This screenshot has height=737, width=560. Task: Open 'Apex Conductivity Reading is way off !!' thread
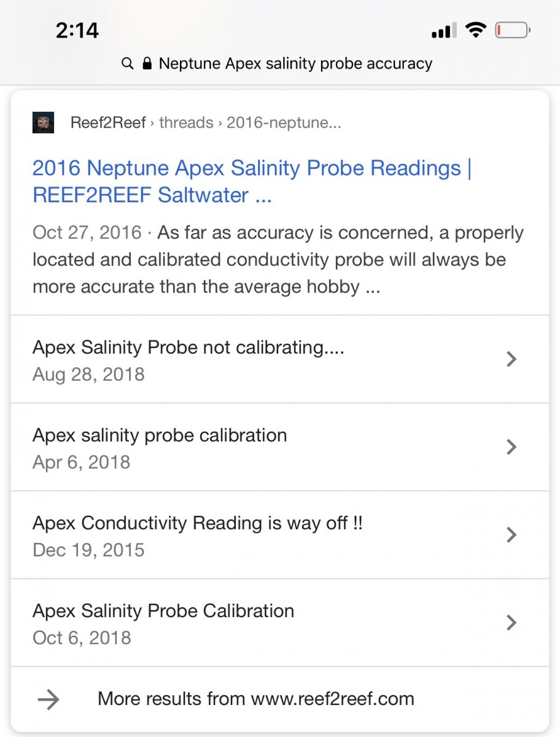tap(197, 523)
